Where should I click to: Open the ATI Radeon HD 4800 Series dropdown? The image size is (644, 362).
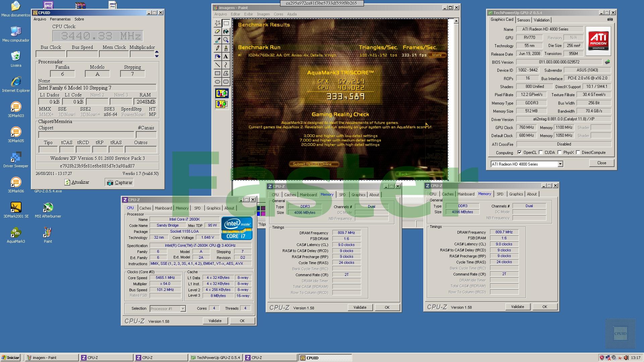(560, 164)
